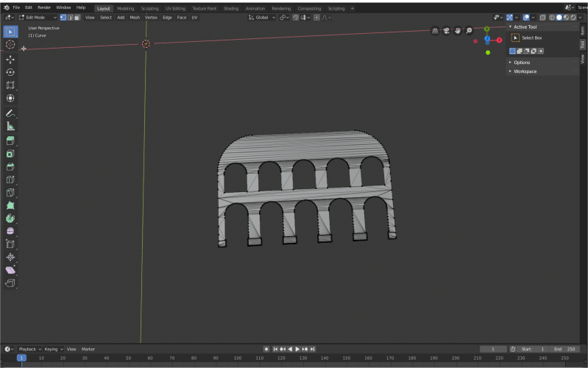The image size is (588, 368).
Task: Open the editor type dropdown in header
Action: pos(10,17)
